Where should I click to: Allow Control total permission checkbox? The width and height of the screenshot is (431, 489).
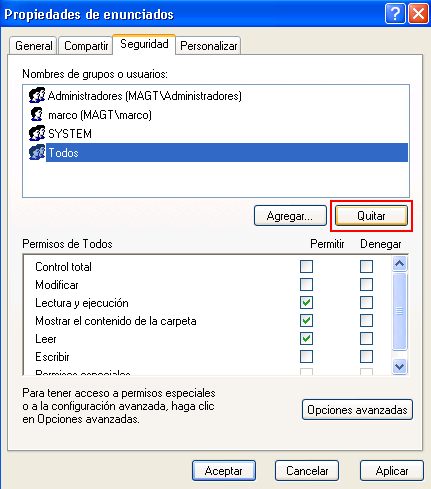[306, 267]
